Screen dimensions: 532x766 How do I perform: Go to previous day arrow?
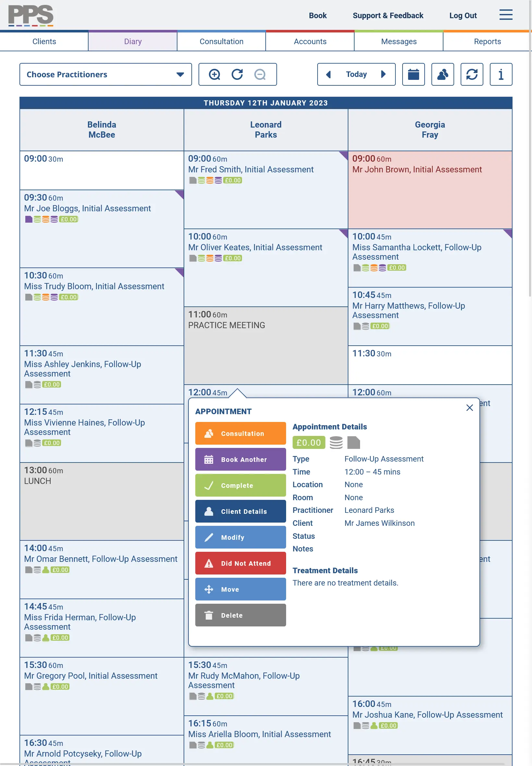pos(328,74)
